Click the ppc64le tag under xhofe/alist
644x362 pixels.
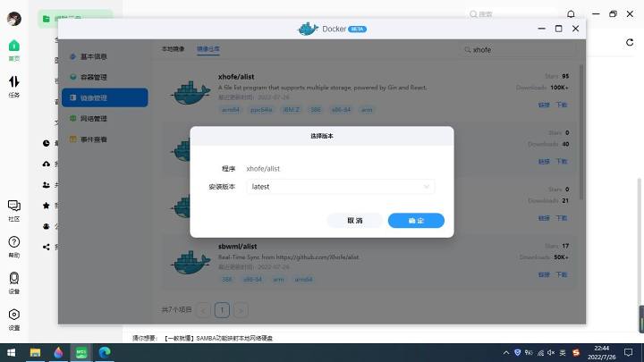click(261, 110)
